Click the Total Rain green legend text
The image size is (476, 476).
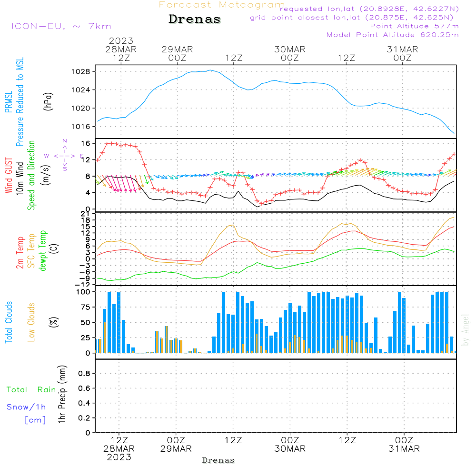pyautogui.click(x=31, y=389)
